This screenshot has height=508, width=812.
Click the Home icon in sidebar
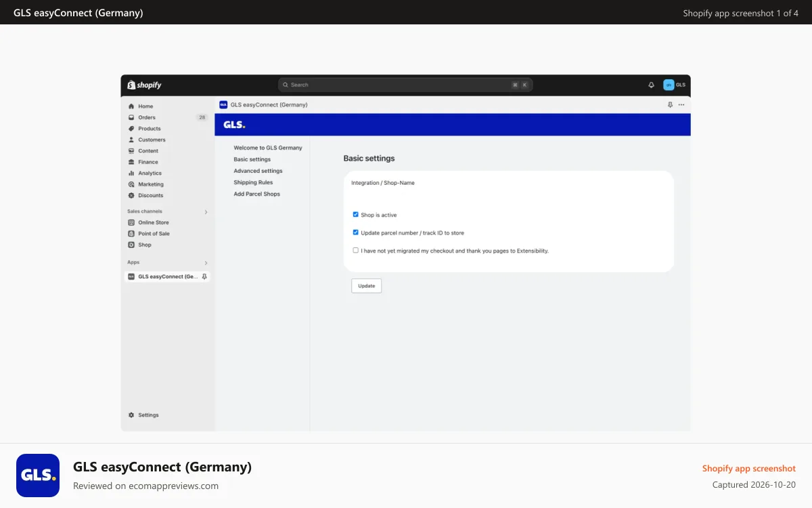click(x=131, y=106)
